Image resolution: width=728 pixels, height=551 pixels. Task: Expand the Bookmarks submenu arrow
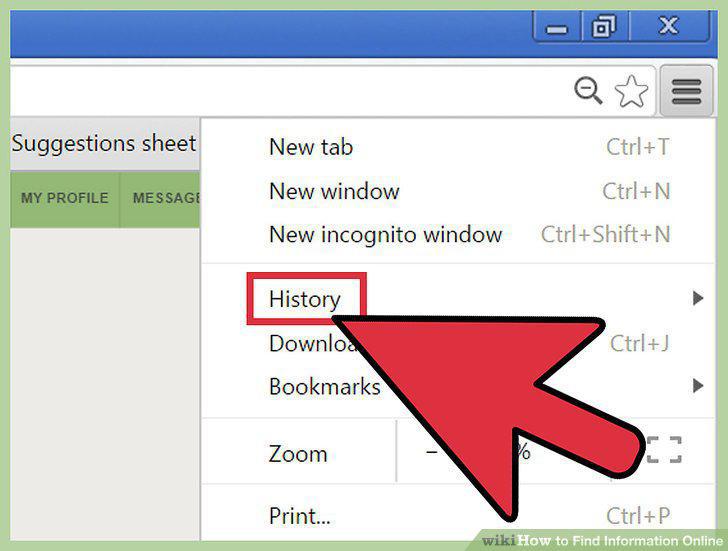pyautogui.click(x=697, y=386)
